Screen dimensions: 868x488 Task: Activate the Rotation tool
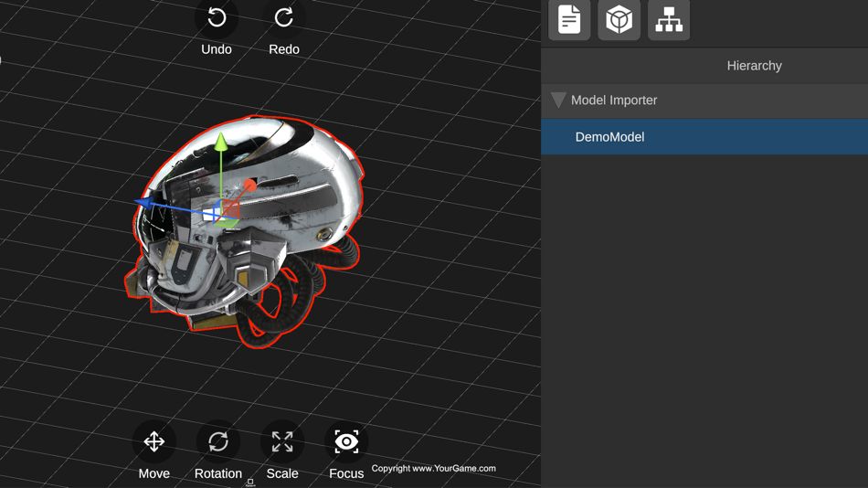218,441
